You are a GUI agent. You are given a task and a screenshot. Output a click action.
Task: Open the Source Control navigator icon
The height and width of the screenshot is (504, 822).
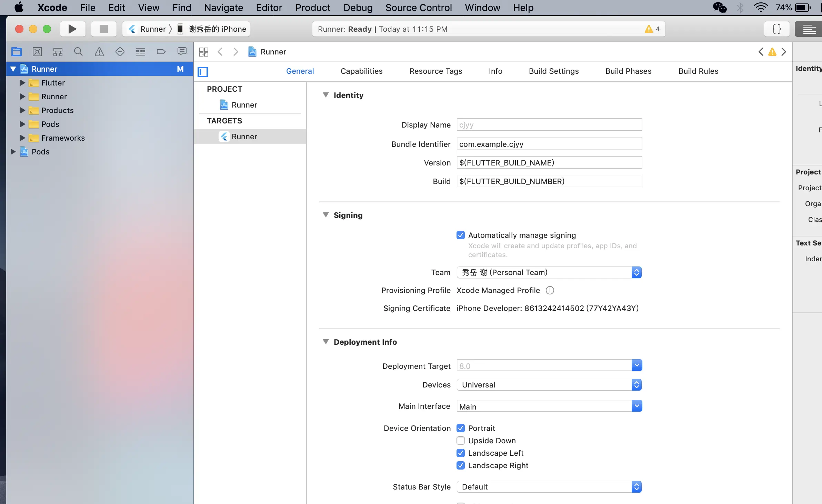pyautogui.click(x=37, y=52)
